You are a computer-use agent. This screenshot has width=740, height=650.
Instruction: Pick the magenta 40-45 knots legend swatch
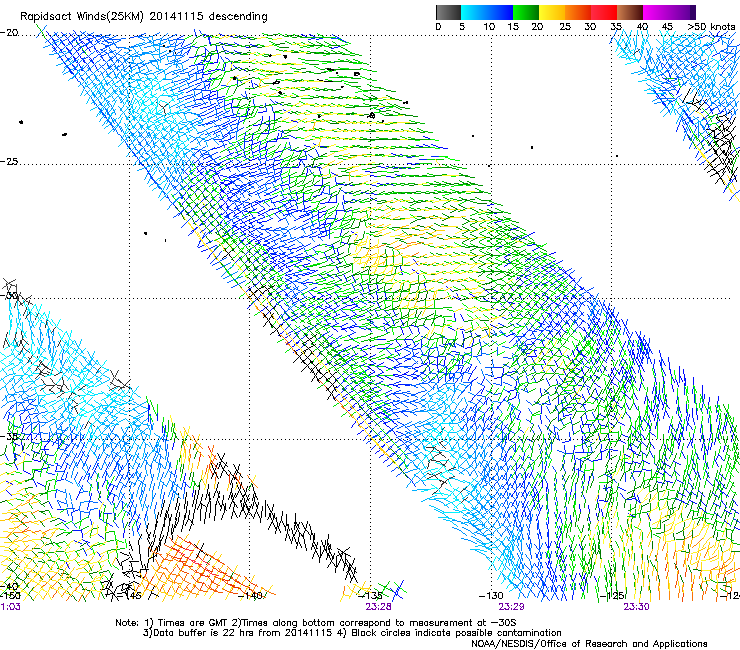pos(656,12)
